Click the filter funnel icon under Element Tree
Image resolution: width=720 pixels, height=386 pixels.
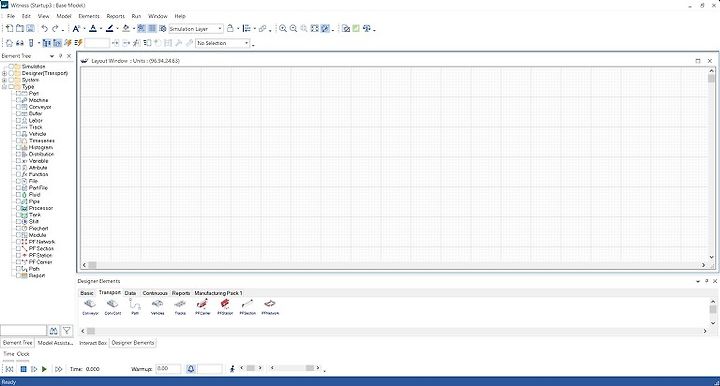coord(67,330)
